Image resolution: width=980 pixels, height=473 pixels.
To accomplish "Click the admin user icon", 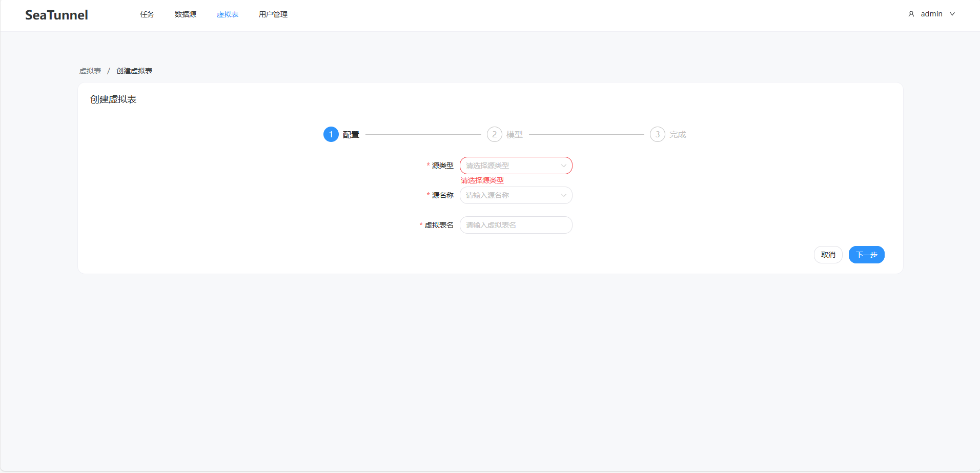I will 911,14.
